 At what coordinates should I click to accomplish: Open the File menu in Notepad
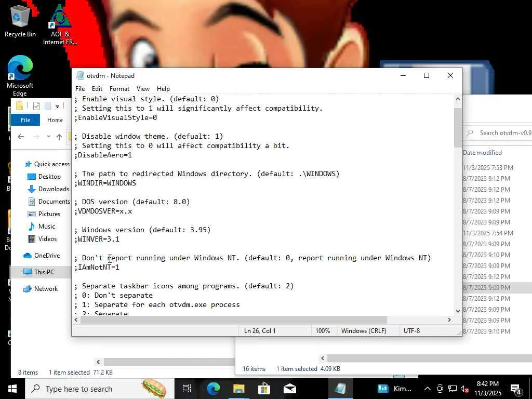click(x=80, y=88)
